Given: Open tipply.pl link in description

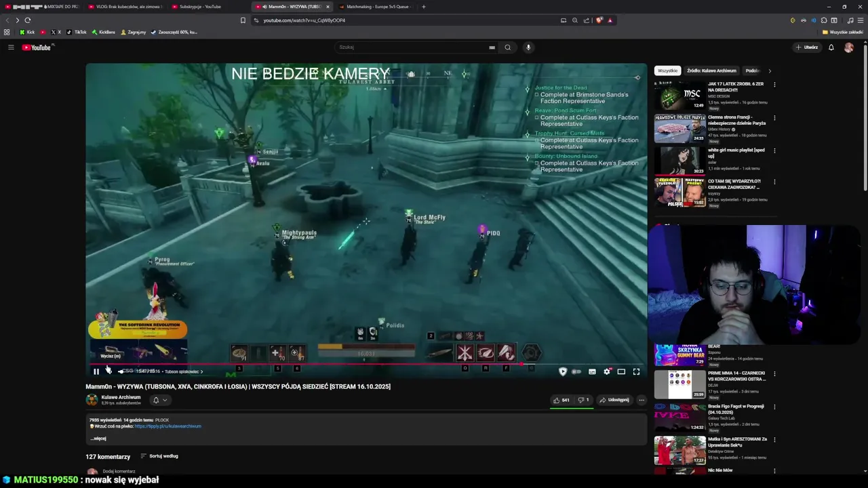Looking at the screenshot, I should tap(168, 426).
